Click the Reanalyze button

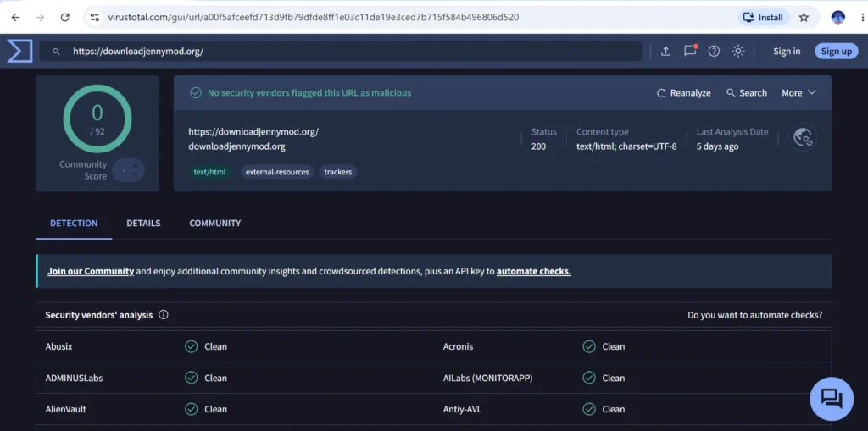pos(684,93)
